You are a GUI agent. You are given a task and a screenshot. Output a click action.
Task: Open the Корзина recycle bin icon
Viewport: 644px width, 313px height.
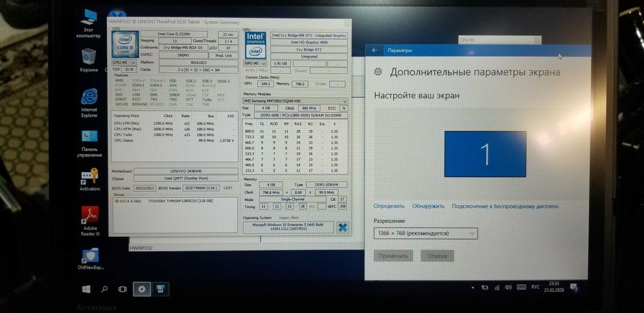89,60
